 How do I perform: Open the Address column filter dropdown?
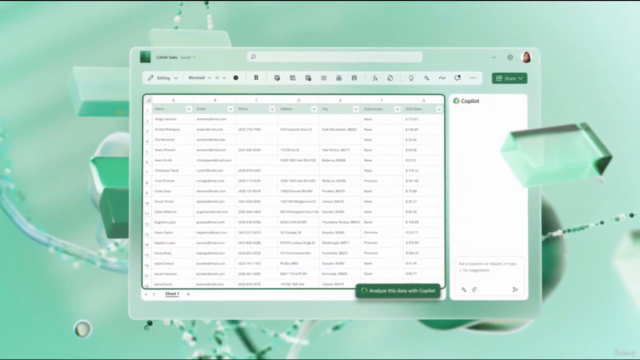click(314, 109)
